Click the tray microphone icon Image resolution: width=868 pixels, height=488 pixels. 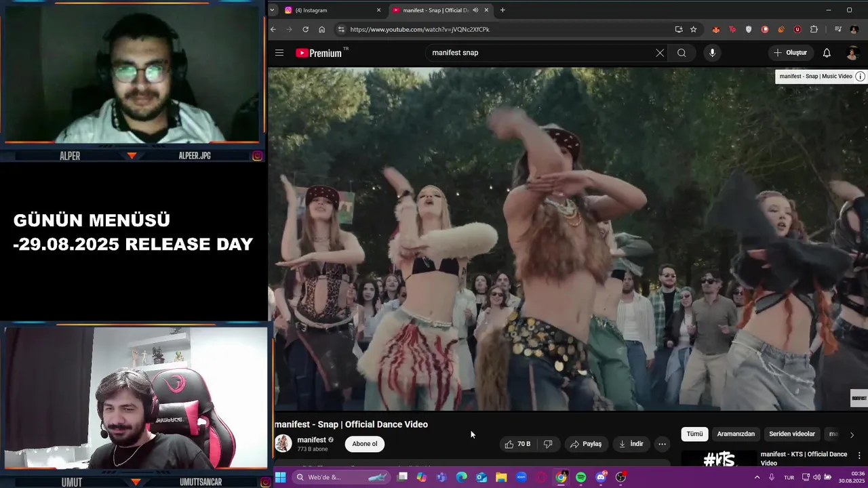tap(772, 477)
